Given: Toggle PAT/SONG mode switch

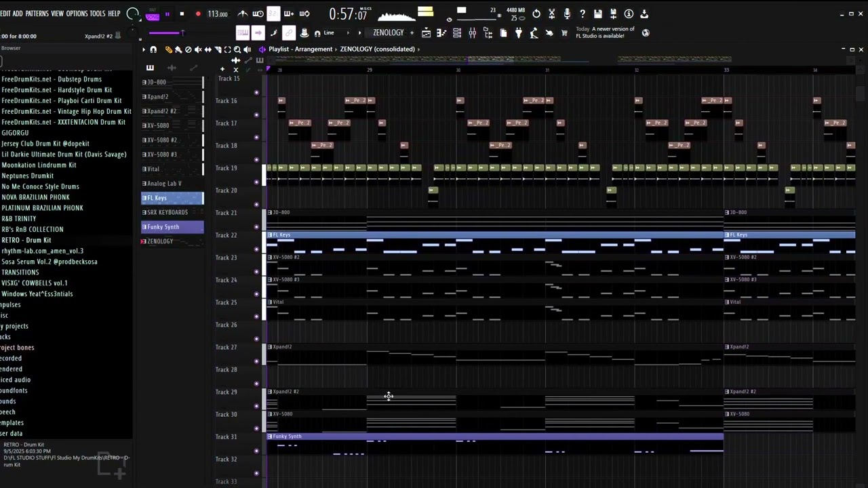Looking at the screenshot, I should click(x=152, y=14).
